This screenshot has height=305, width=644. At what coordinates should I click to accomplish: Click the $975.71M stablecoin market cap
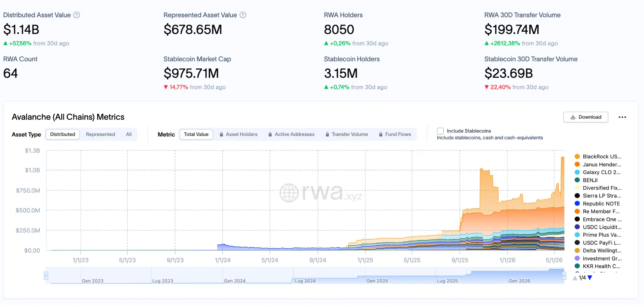(191, 74)
